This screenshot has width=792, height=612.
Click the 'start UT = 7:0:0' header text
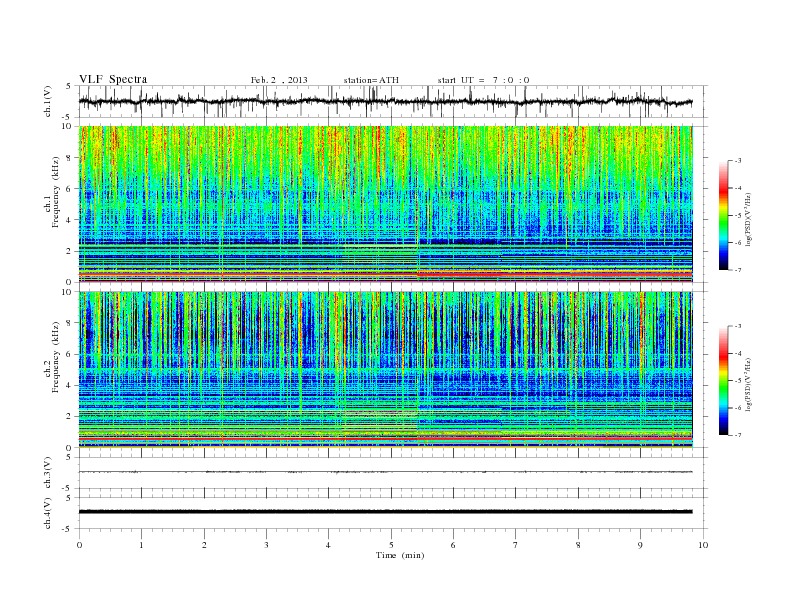click(483, 80)
